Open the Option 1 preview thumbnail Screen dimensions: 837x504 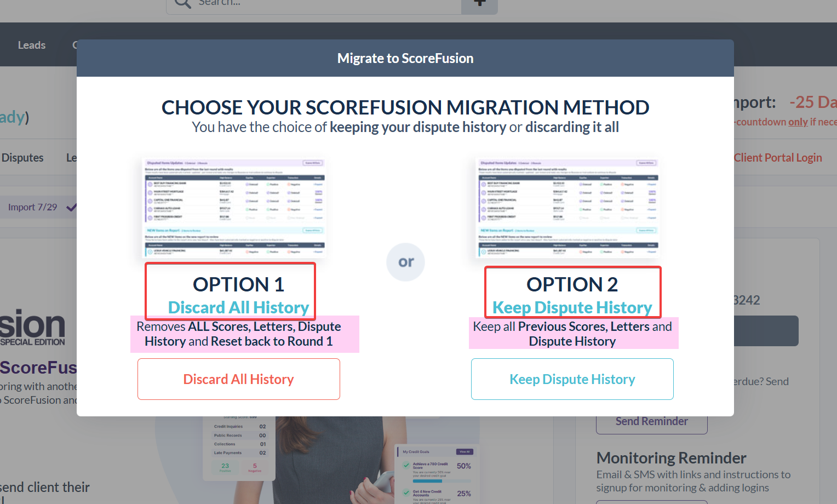point(234,208)
